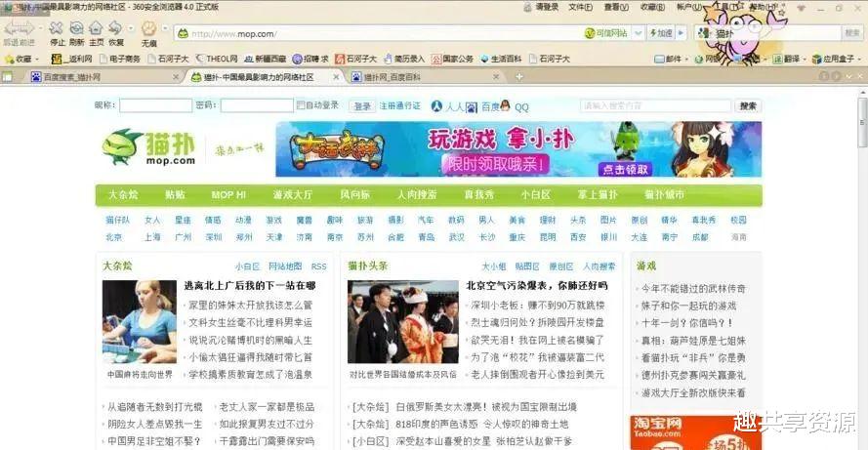Open the 中国麻将走向世界 thumbnail image
This screenshot has height=450, width=868.
[140, 321]
